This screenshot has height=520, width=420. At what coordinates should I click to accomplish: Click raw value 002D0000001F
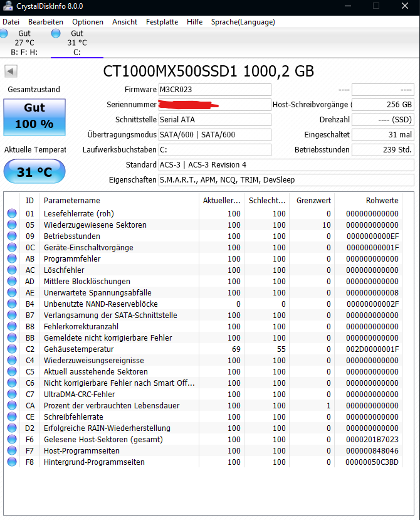[x=372, y=349]
